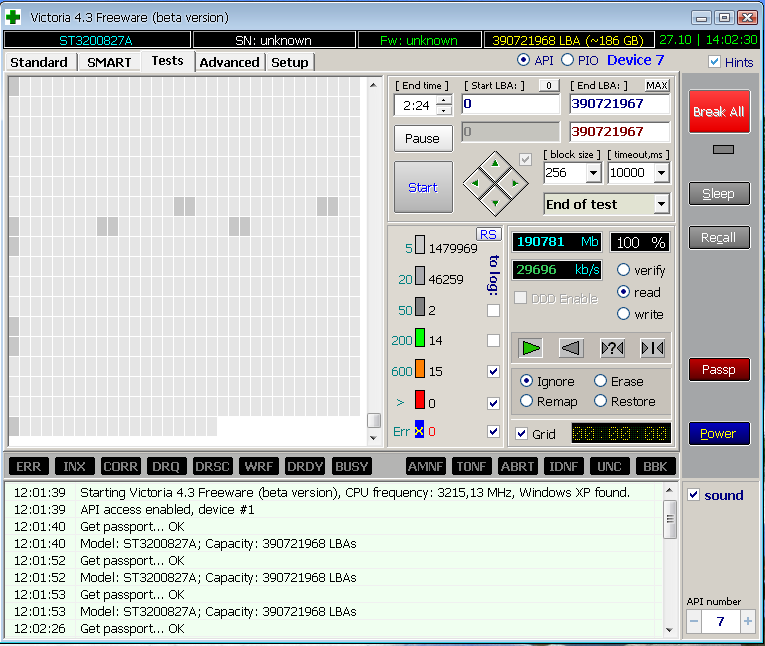Click the UNC error register indicator
This screenshot has width=765, height=646.
pyautogui.click(x=609, y=466)
